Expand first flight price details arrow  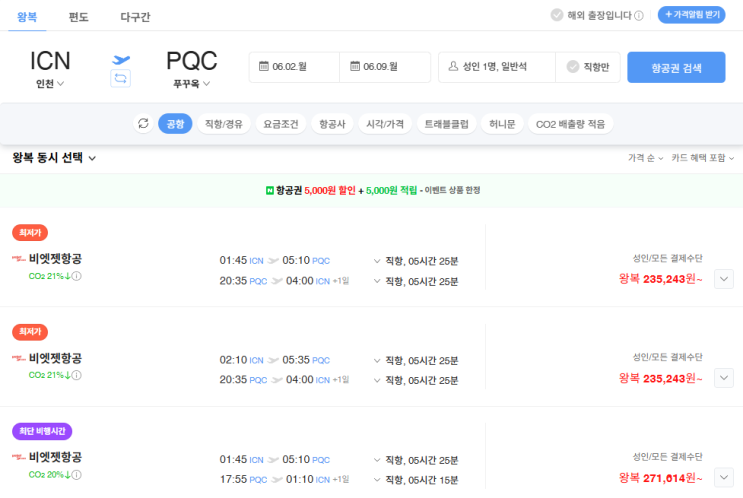(724, 279)
